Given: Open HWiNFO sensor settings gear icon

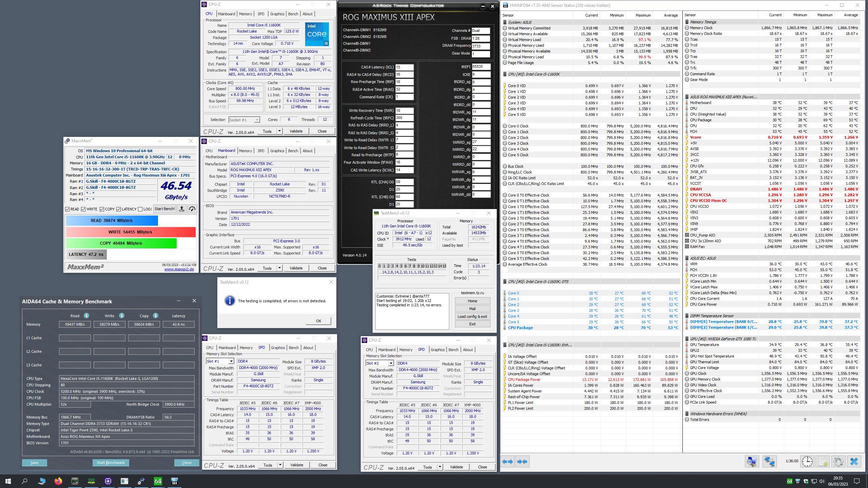Looking at the screenshot, I should click(838, 462).
